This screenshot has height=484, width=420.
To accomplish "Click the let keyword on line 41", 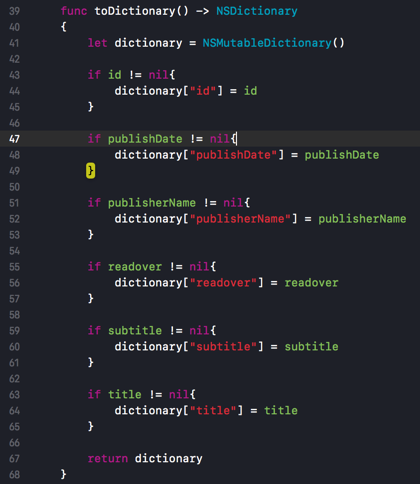I will tap(97, 43).
